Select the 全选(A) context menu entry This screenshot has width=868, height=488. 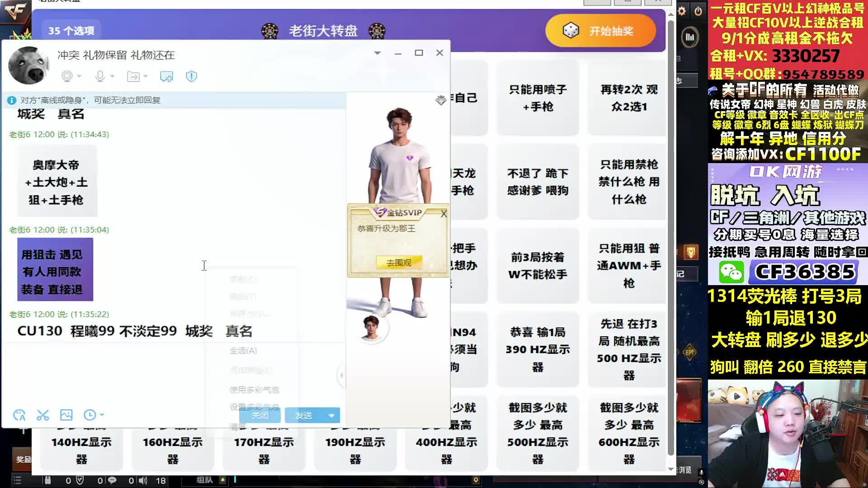click(243, 351)
